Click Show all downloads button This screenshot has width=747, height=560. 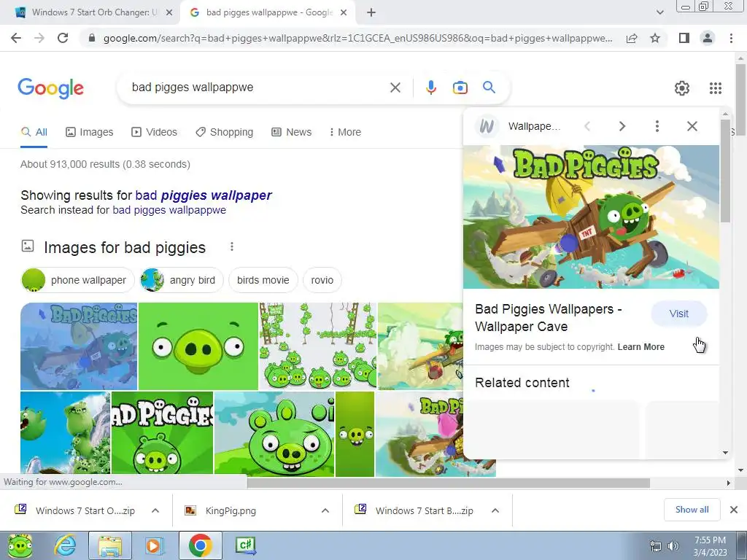pos(692,510)
